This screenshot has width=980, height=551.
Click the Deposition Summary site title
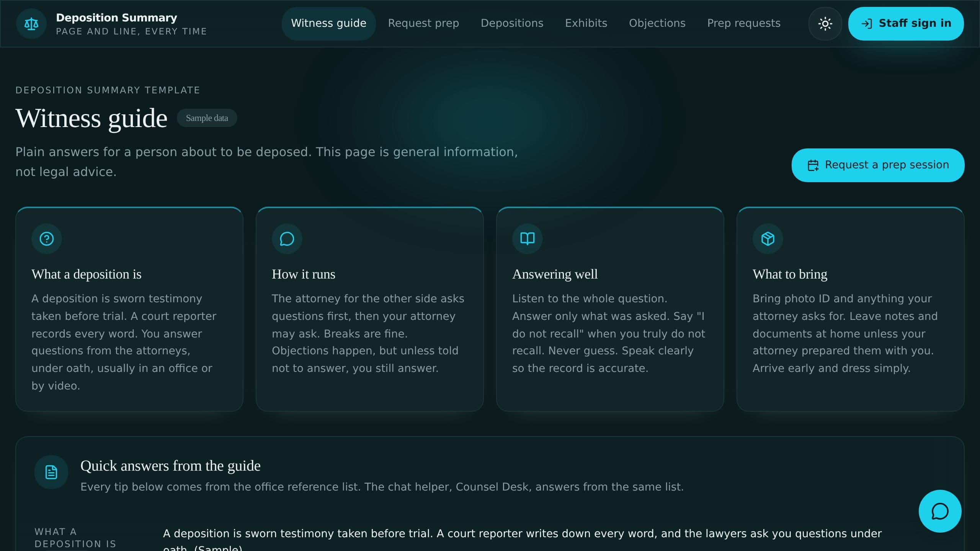point(116,18)
